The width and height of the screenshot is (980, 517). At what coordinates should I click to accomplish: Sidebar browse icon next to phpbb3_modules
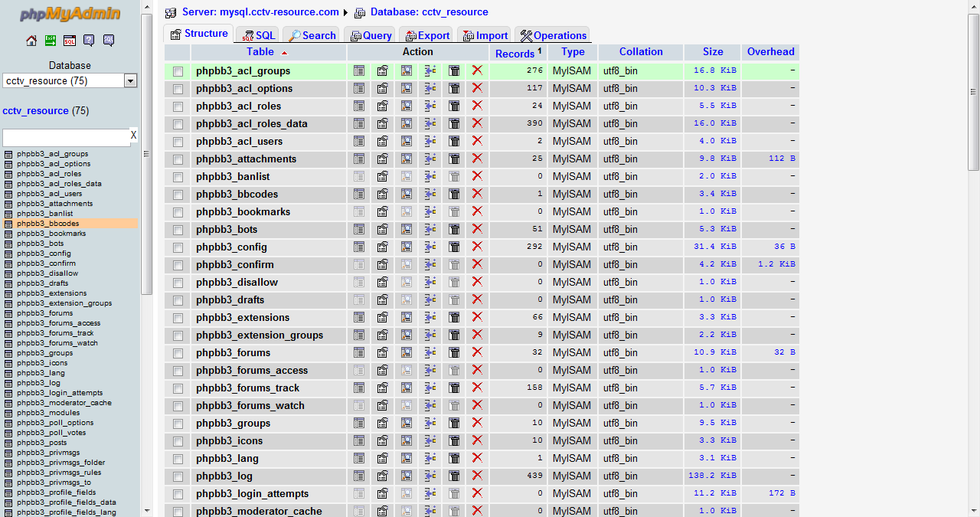pyautogui.click(x=9, y=413)
